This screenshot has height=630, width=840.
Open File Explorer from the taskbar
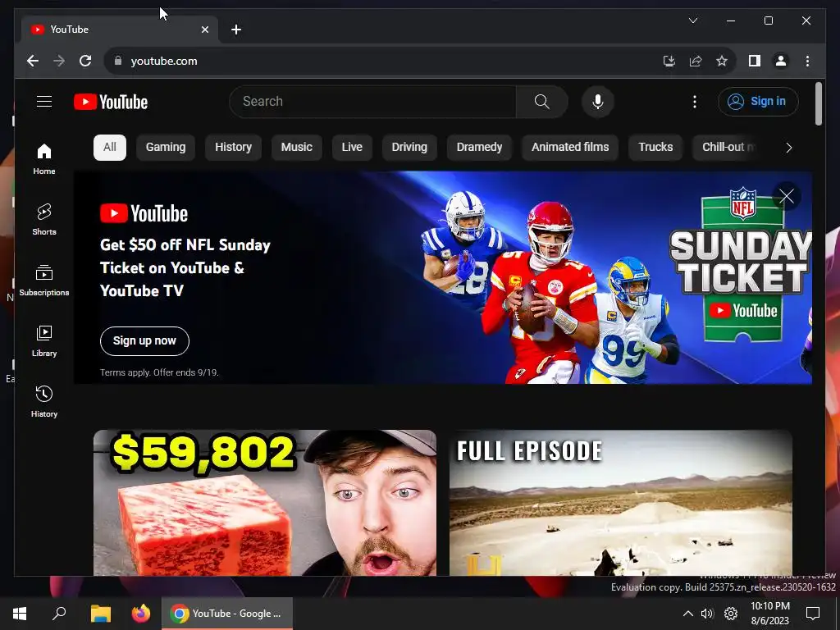[x=100, y=614]
